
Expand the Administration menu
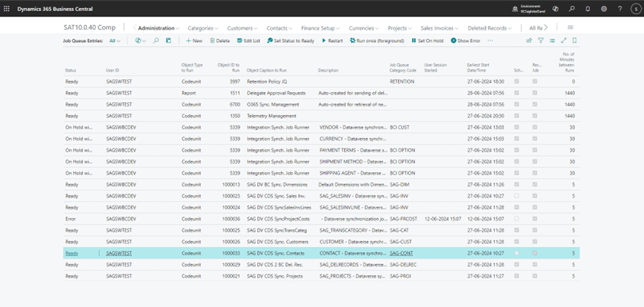click(x=158, y=29)
